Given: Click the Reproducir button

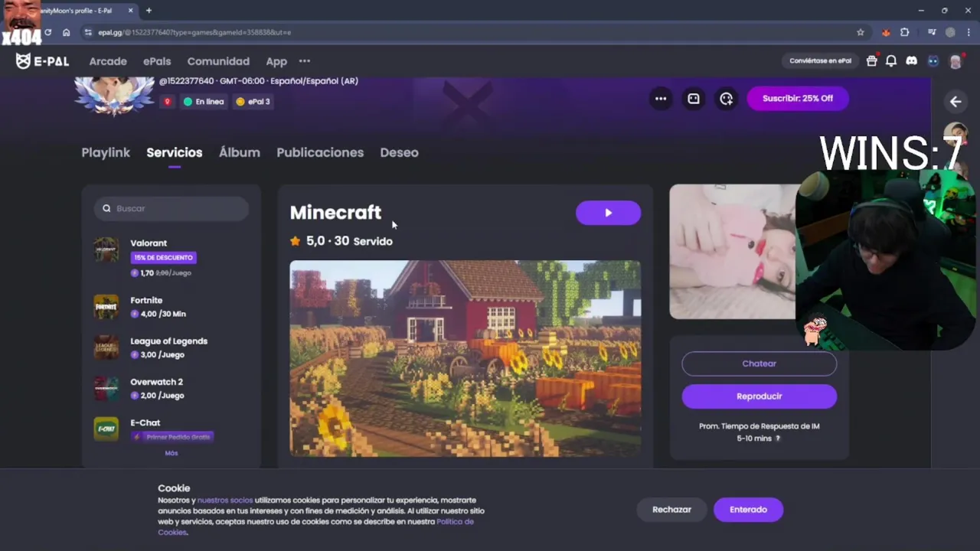Looking at the screenshot, I should pos(759,396).
